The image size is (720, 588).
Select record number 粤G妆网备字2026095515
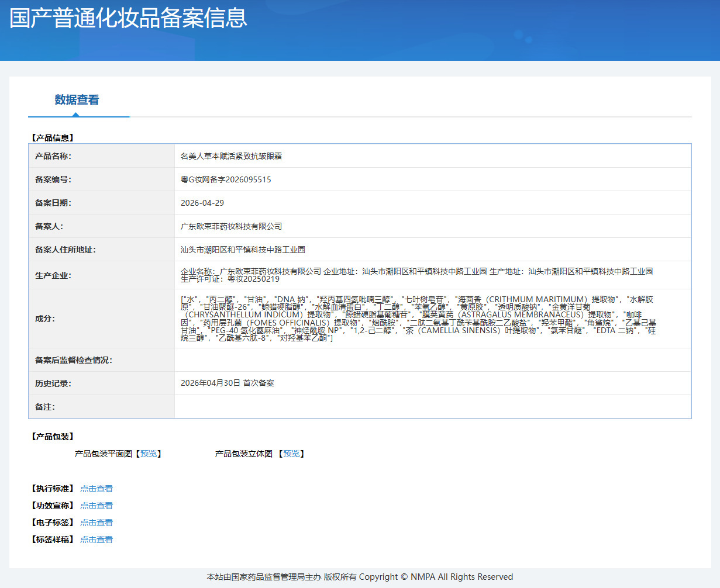(x=226, y=179)
